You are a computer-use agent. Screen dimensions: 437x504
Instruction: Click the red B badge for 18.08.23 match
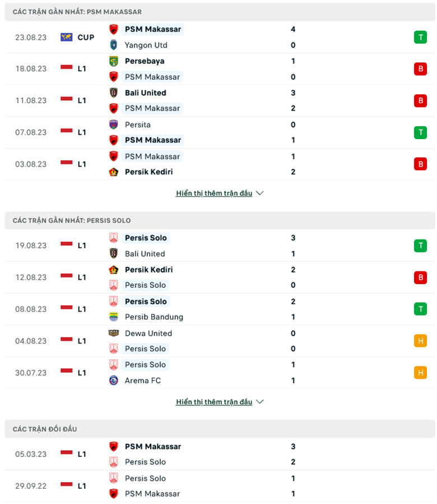point(420,69)
